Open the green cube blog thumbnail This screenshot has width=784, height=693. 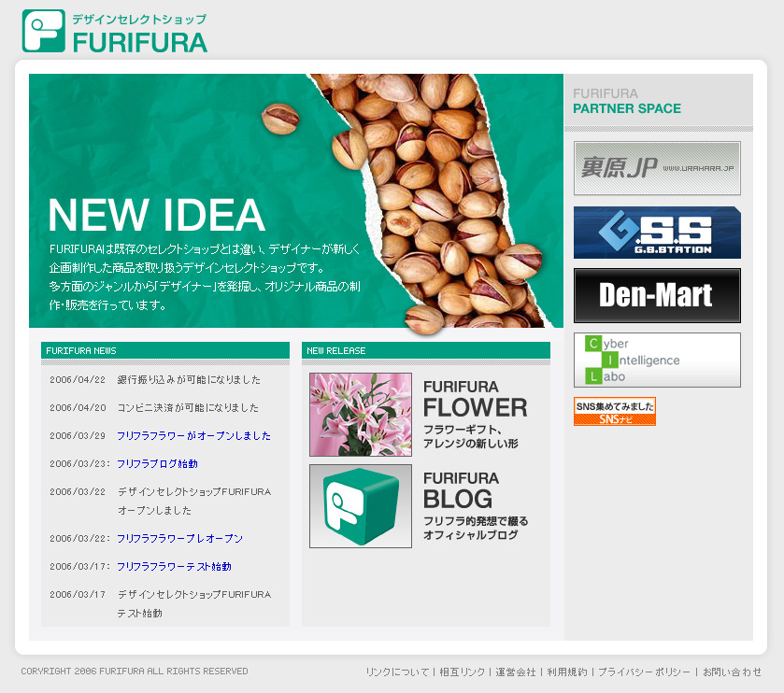pos(361,506)
